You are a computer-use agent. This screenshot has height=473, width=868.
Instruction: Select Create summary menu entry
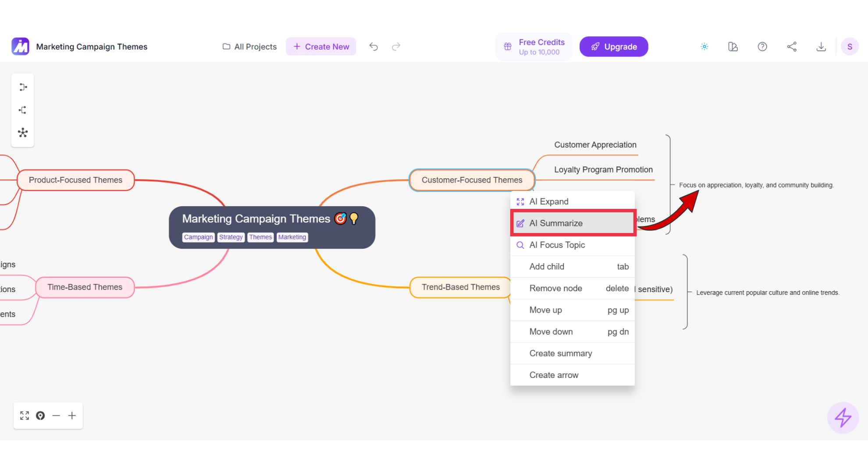[x=573, y=353]
